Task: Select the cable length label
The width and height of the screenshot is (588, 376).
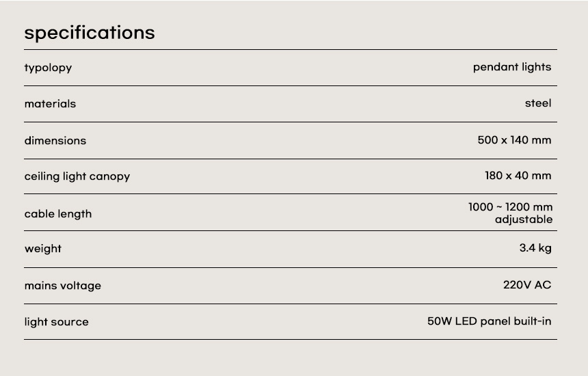Action: pyautogui.click(x=58, y=214)
